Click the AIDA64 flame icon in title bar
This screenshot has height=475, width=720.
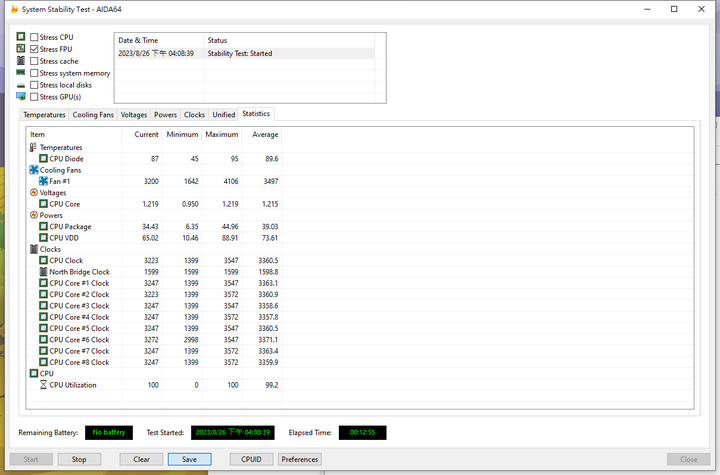14,9
